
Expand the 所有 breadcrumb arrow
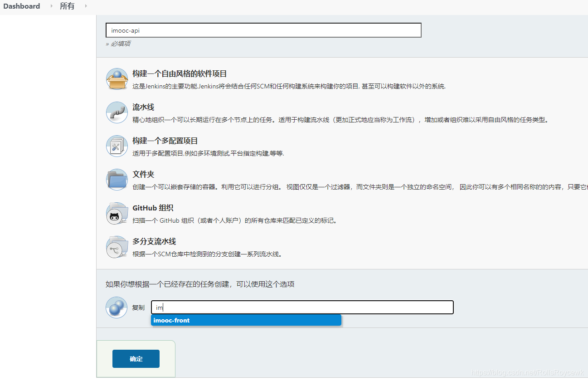pyautogui.click(x=85, y=6)
